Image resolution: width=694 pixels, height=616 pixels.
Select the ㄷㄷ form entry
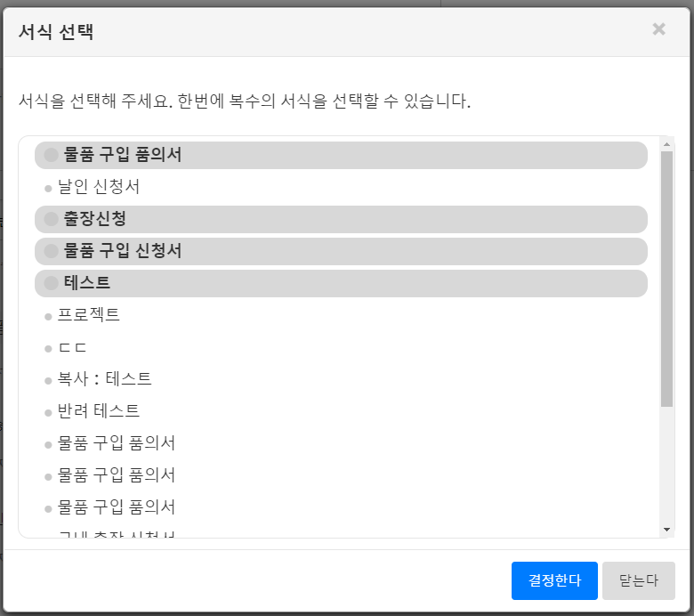pyautogui.click(x=73, y=347)
